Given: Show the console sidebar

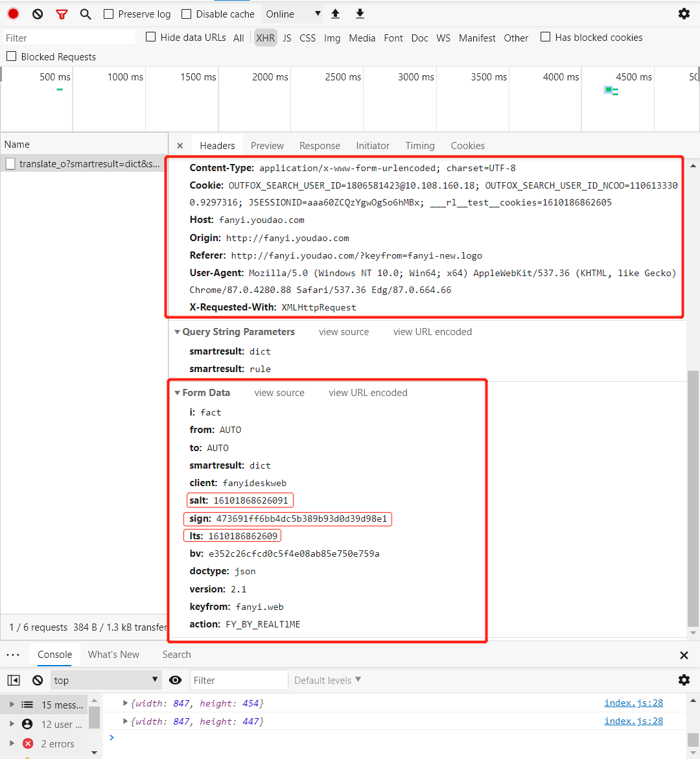Looking at the screenshot, I should [14, 680].
